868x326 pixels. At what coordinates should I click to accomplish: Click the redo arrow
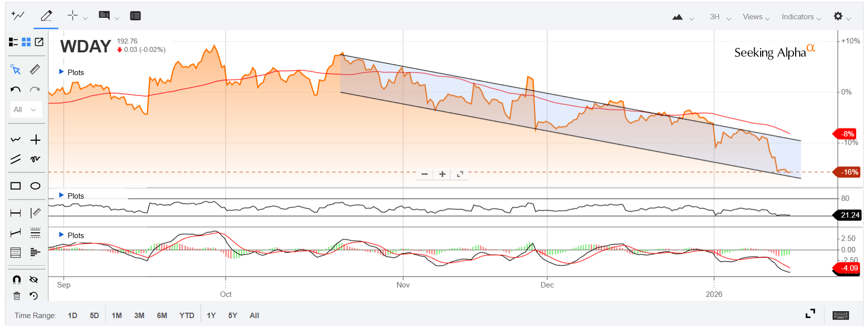click(35, 89)
